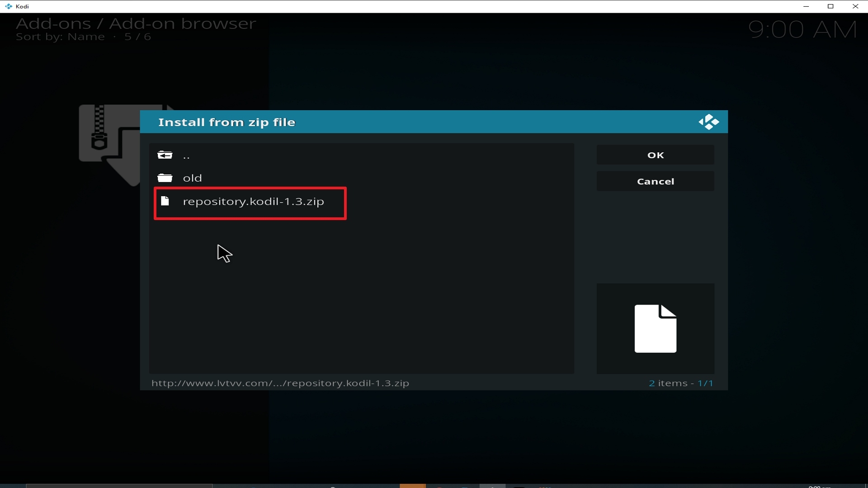Click the Kodi icon in title bar
Screen dimensions: 868x488
(8, 6)
